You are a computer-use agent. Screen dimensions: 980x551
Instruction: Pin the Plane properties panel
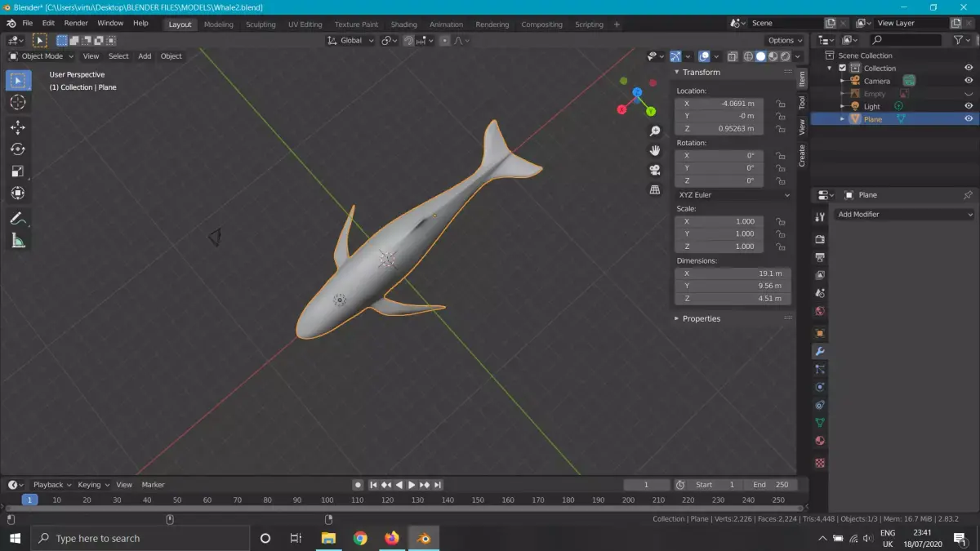pyautogui.click(x=968, y=195)
